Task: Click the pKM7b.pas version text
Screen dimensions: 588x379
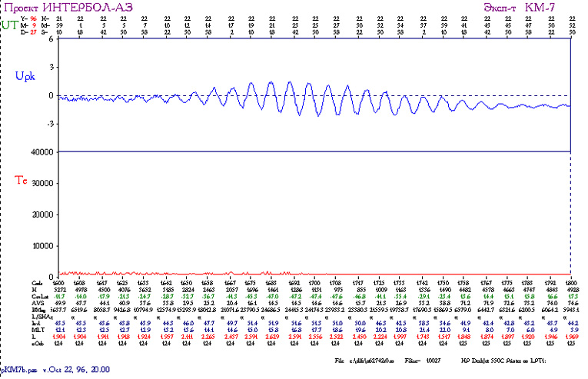Action: pyautogui.click(x=54, y=370)
